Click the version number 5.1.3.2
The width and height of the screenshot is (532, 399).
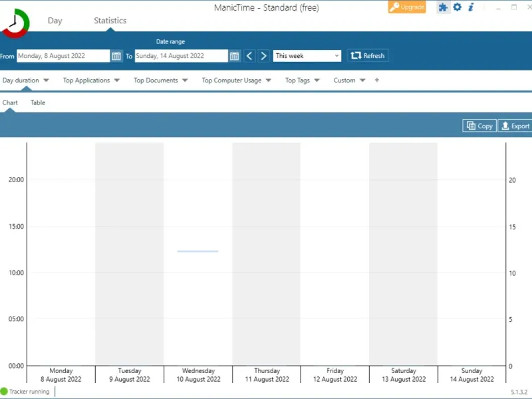[519, 392]
